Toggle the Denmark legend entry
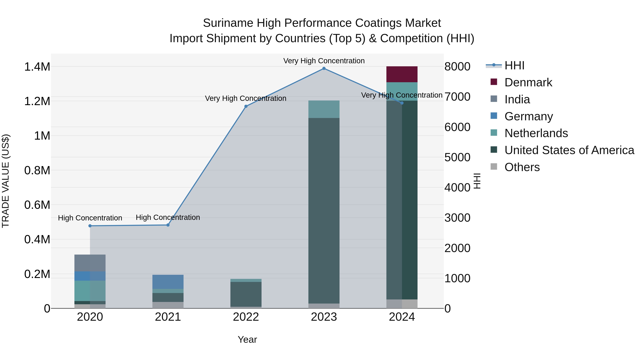 521,82
